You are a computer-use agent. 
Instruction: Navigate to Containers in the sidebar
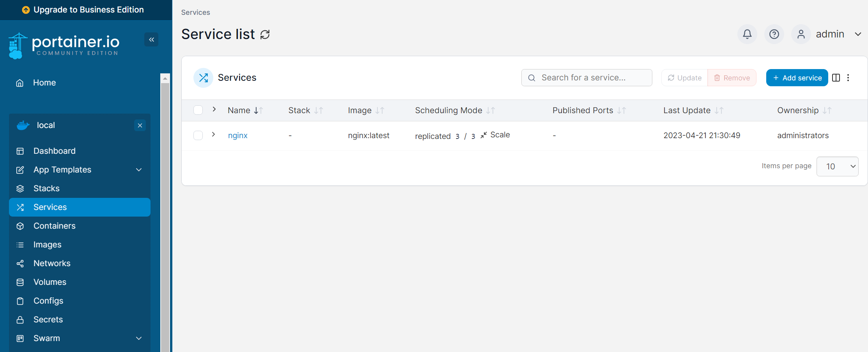point(54,226)
